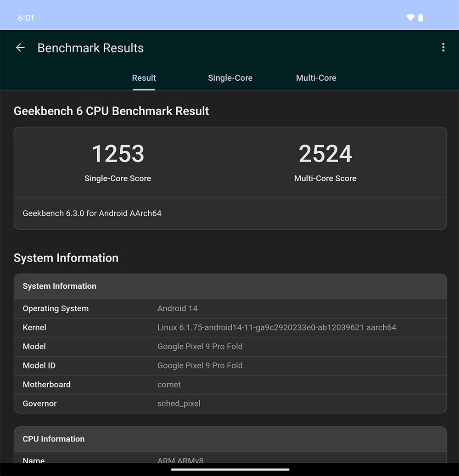The image size is (459, 476).
Task: Tap the comet motherboard value
Action: coord(169,385)
